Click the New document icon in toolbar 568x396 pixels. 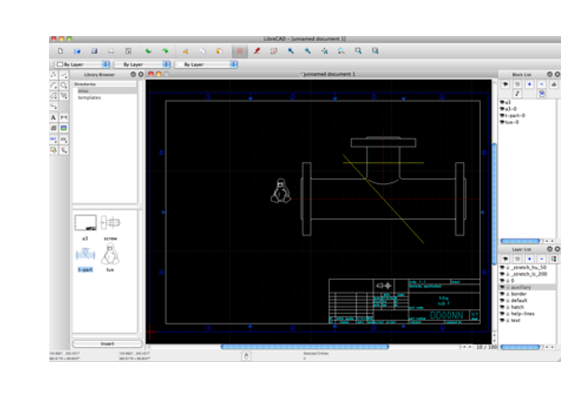click(60, 51)
